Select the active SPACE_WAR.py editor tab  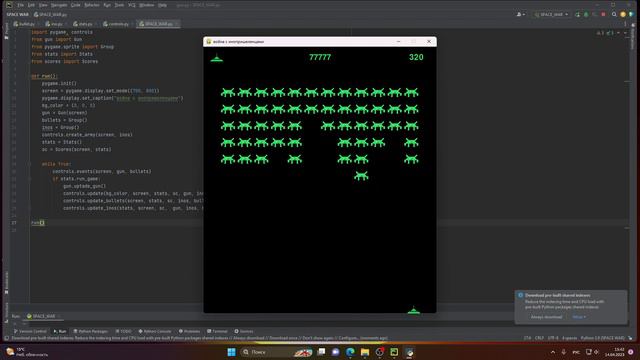coord(158,24)
